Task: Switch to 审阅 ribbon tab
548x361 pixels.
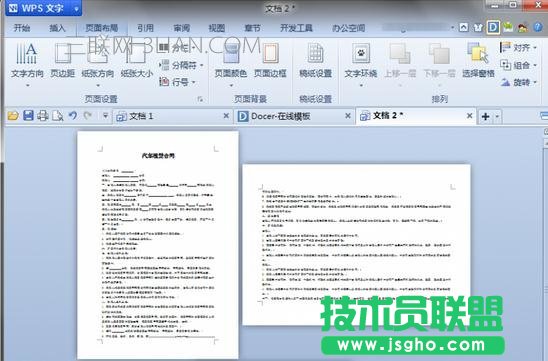Action: (181, 28)
